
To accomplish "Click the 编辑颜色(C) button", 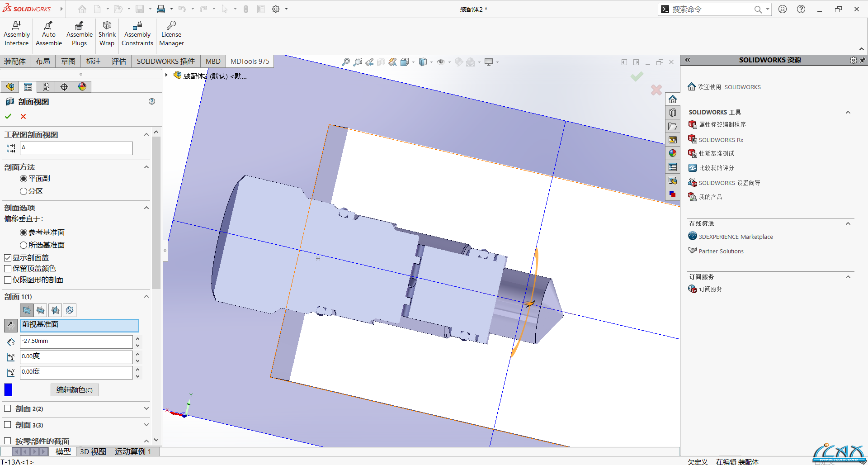I will tap(75, 390).
